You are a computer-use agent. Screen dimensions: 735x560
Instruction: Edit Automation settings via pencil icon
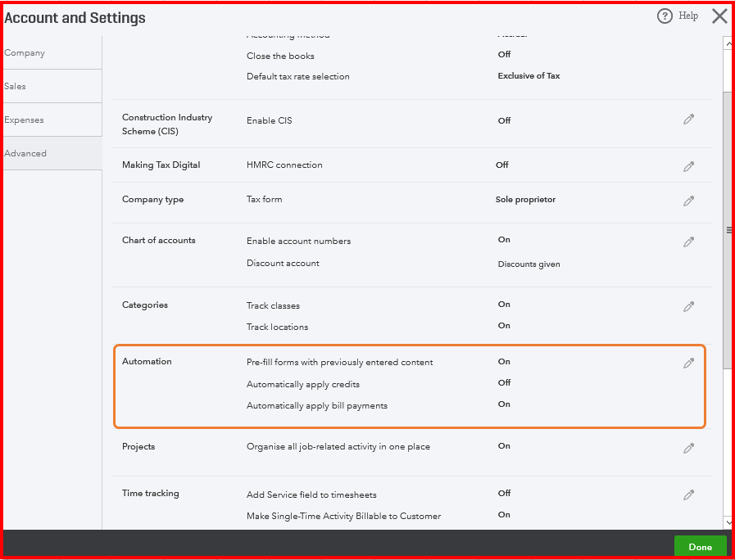(688, 363)
